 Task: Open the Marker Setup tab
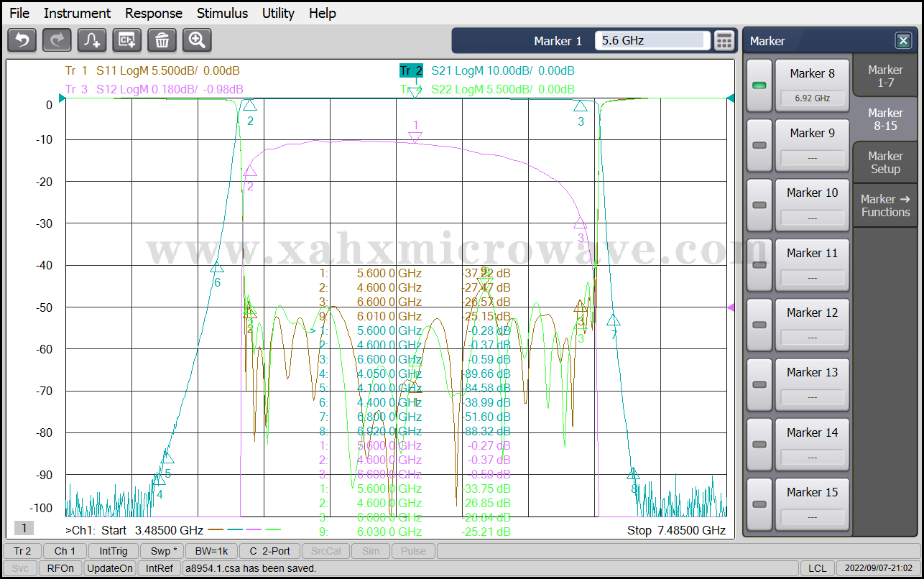pos(885,162)
